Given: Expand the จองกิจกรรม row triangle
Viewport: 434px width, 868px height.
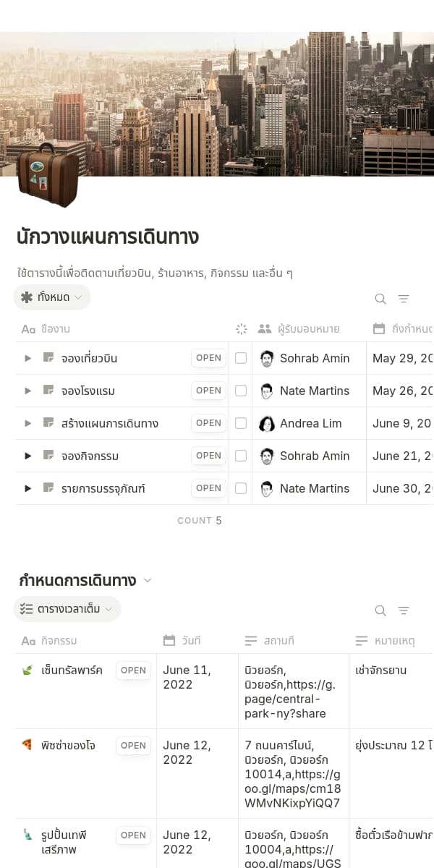Looking at the screenshot, I should point(27,456).
